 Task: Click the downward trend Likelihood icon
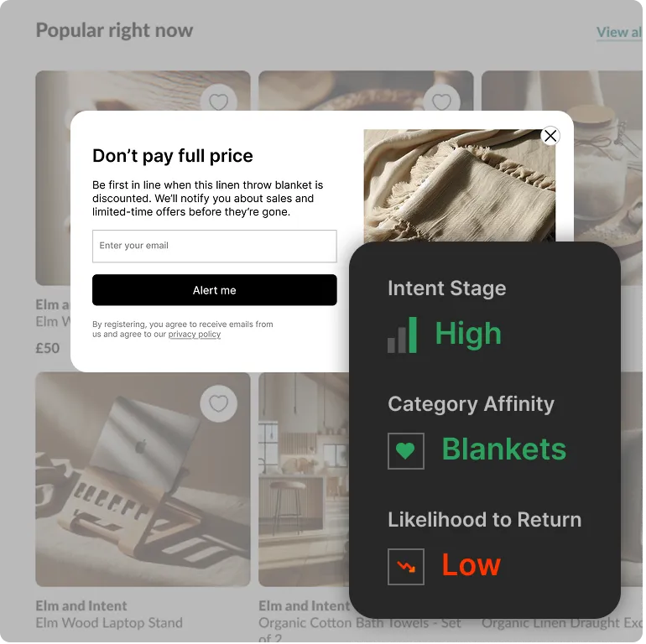[x=408, y=569]
